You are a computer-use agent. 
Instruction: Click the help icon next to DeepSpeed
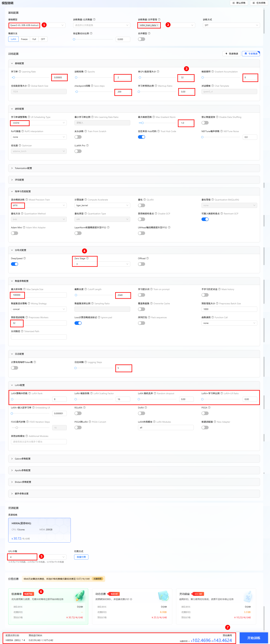(x=24, y=258)
